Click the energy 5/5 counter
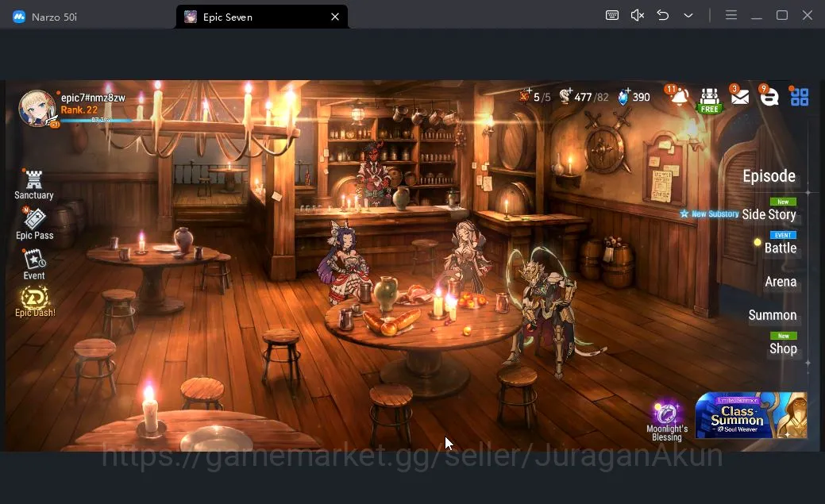This screenshot has width=825, height=504. pyautogui.click(x=534, y=97)
